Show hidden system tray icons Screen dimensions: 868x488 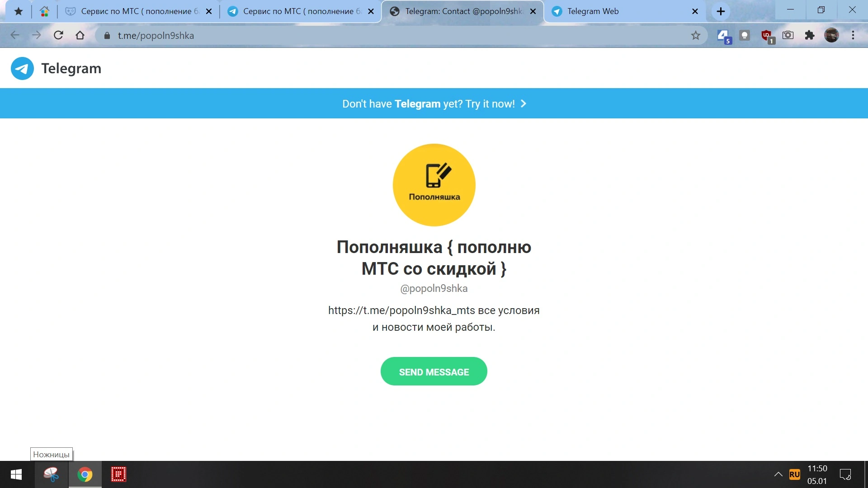[778, 474]
